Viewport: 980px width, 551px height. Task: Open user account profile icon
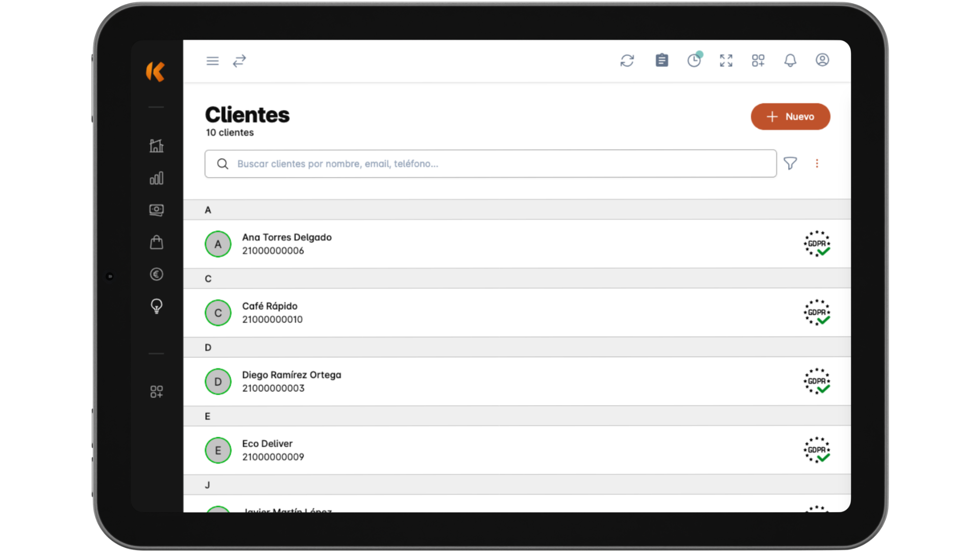[822, 60]
